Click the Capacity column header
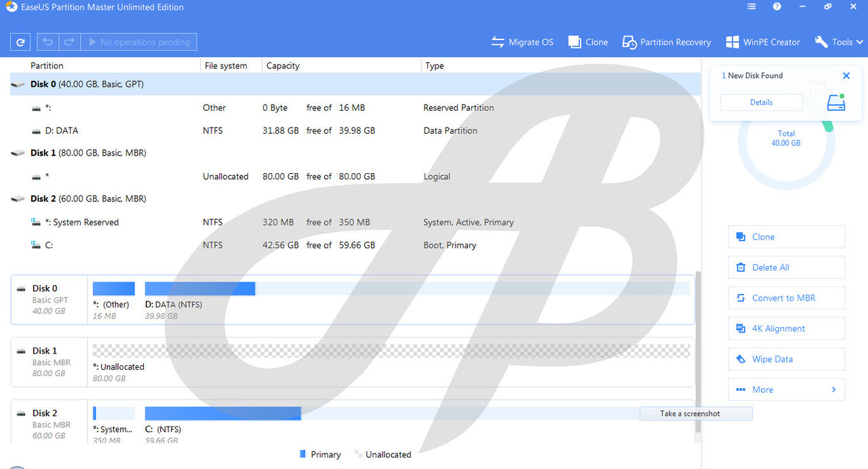 click(x=283, y=66)
